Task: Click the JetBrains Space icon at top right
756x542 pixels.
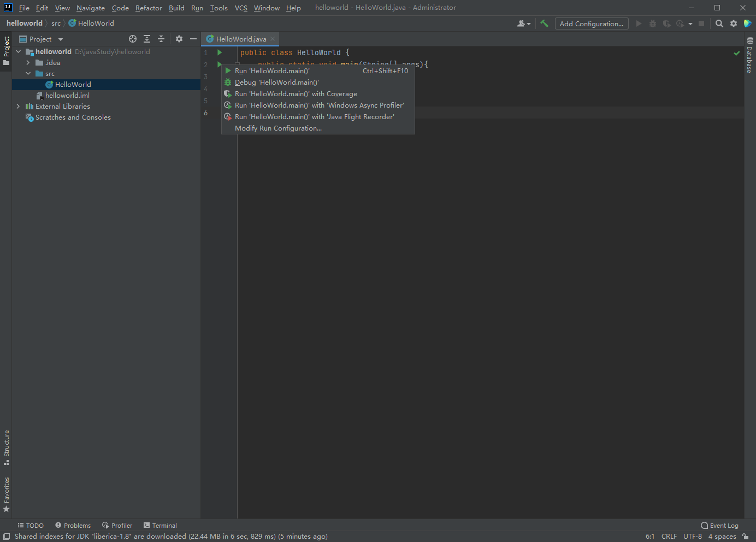Action: coord(748,23)
